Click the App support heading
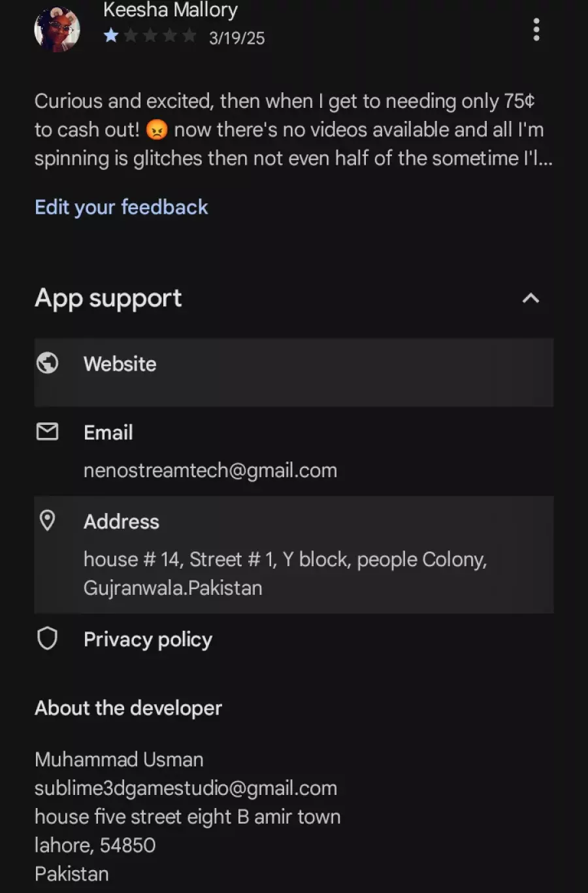This screenshot has height=893, width=588. 108,298
